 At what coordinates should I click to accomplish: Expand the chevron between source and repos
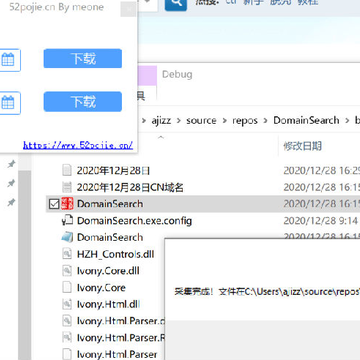tap(225, 120)
